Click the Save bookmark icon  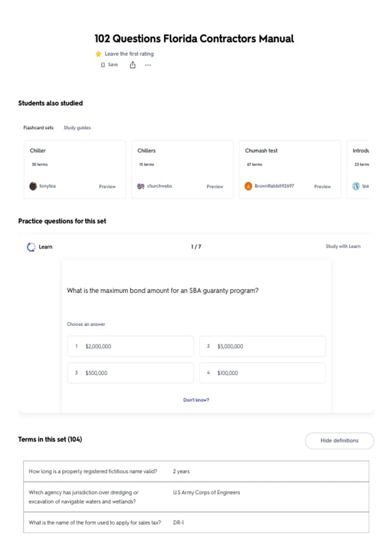[103, 65]
